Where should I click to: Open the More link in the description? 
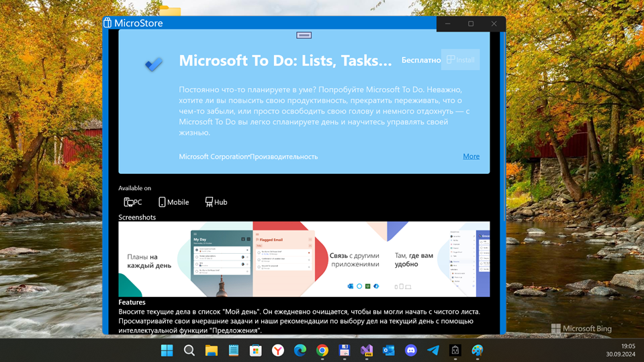coord(471,156)
